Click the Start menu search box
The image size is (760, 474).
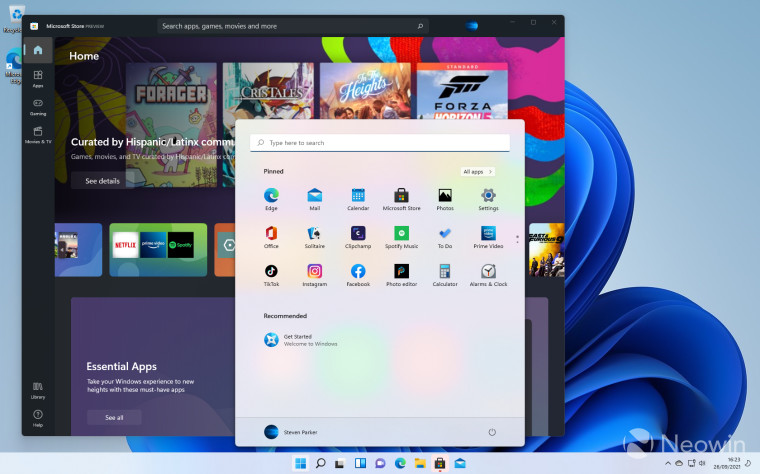[380, 143]
